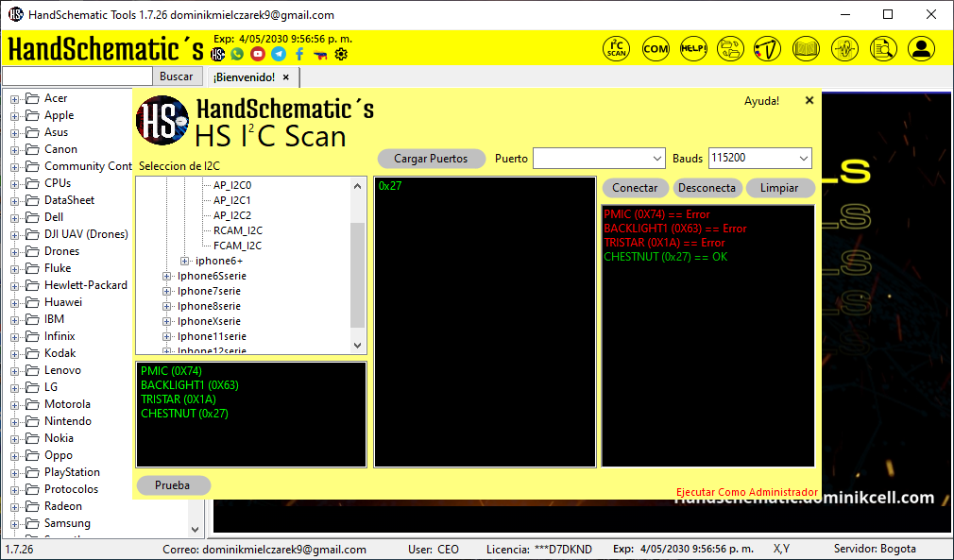Image resolution: width=954 pixels, height=560 pixels.
Task: Select the PlayStation folder
Action: pyautogui.click(x=72, y=472)
